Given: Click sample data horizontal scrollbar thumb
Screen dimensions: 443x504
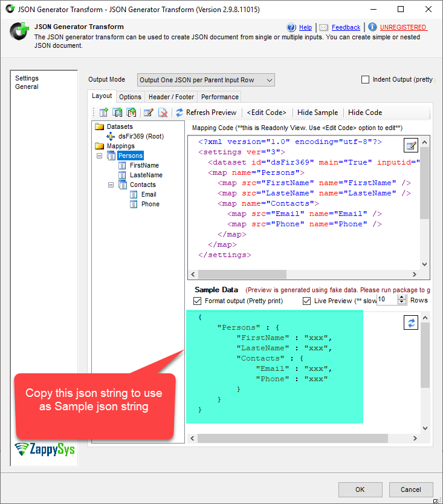Looking at the screenshot, I should (293, 438).
